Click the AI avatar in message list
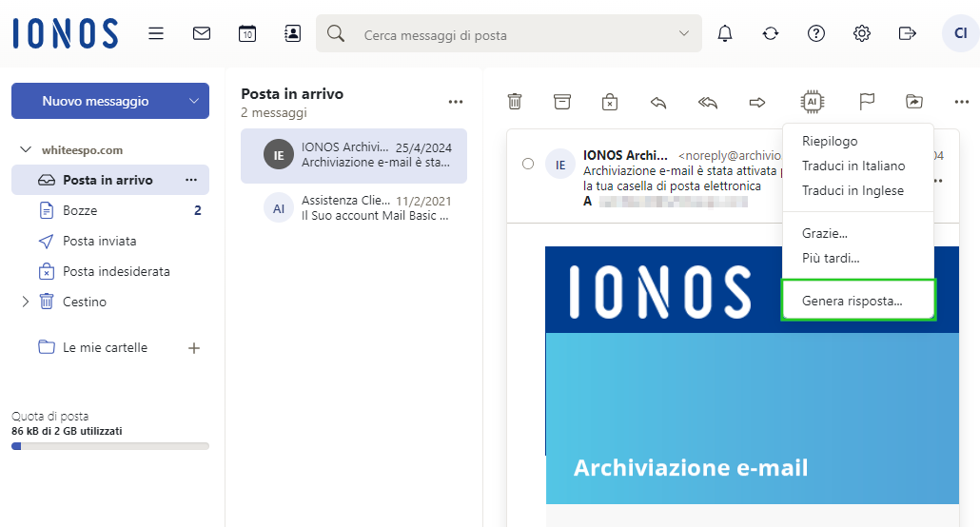 pos(279,208)
